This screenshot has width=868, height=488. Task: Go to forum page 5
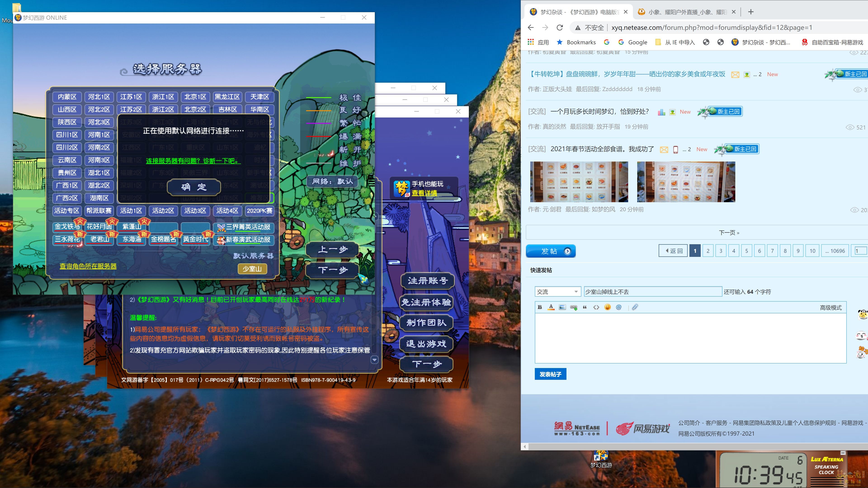tap(747, 251)
